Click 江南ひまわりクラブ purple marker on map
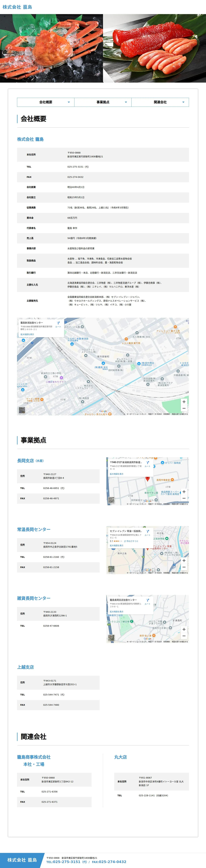Screen dimensions: 206x868 tap(61, 378)
